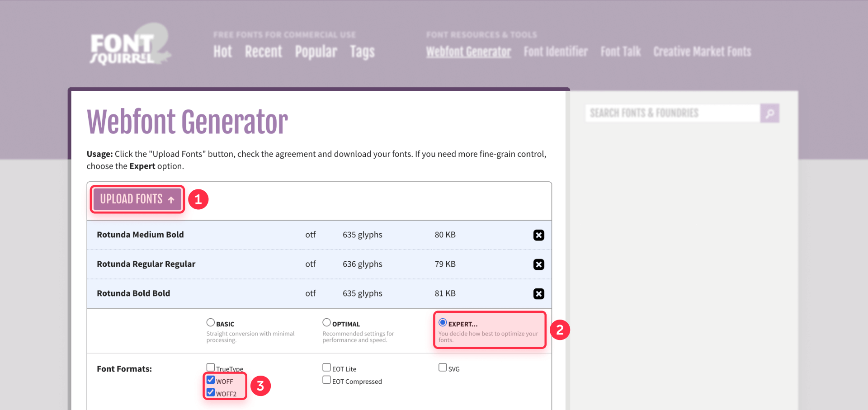Click the Webfont Generator page heading

pyautogui.click(x=187, y=122)
